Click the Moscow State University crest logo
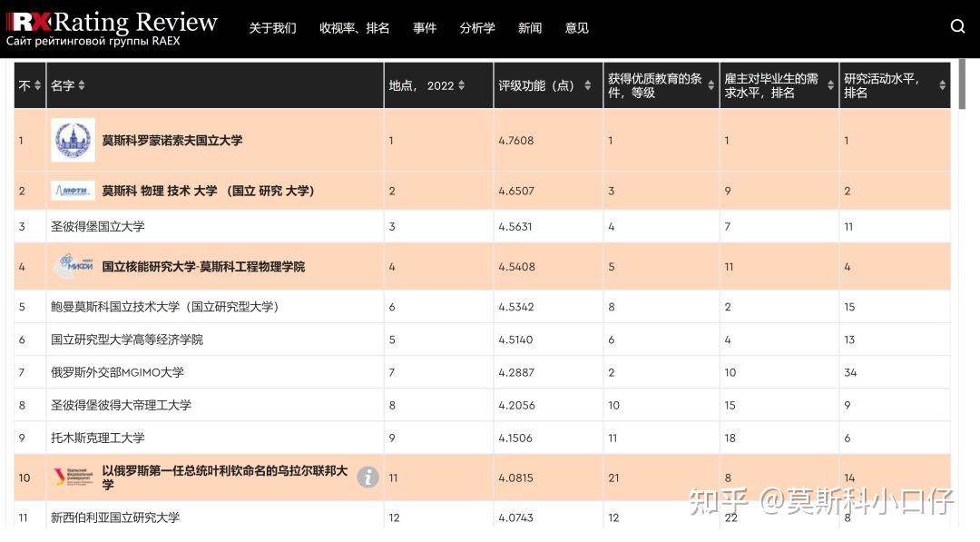The height and width of the screenshot is (542, 980). coord(73,141)
